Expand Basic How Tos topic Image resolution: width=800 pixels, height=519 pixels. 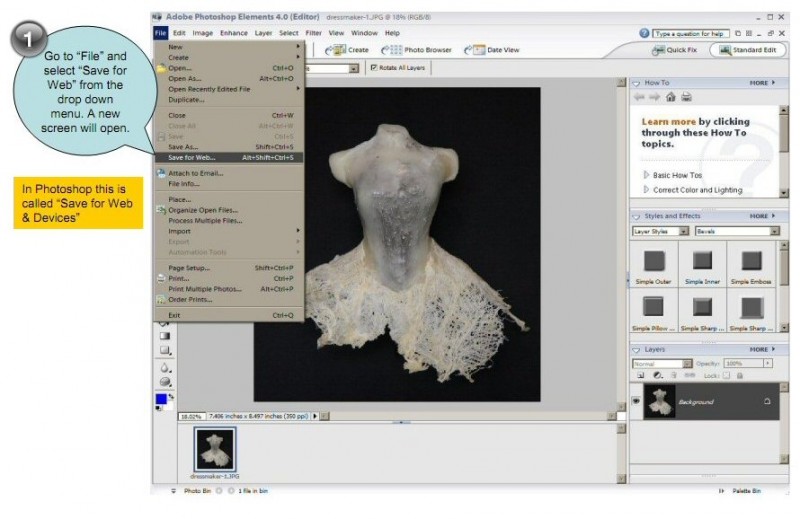tap(673, 175)
